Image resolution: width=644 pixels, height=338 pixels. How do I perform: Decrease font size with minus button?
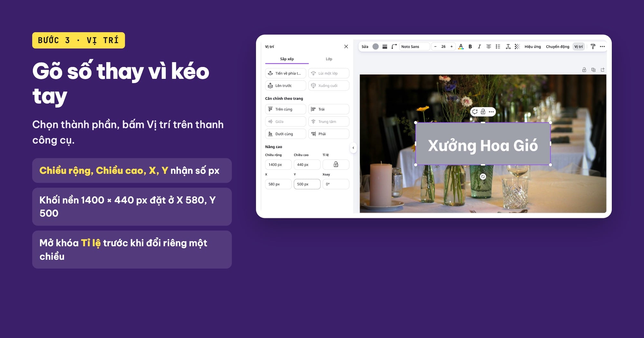coord(435,47)
